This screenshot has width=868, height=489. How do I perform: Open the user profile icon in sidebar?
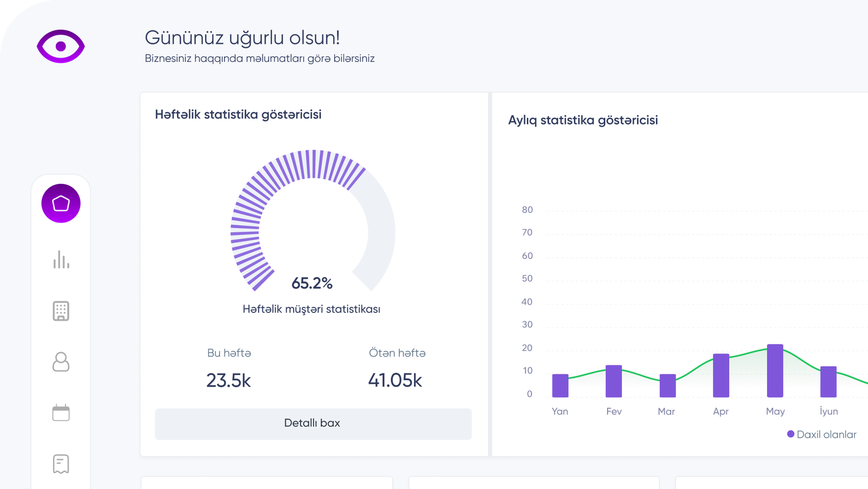[x=61, y=362]
